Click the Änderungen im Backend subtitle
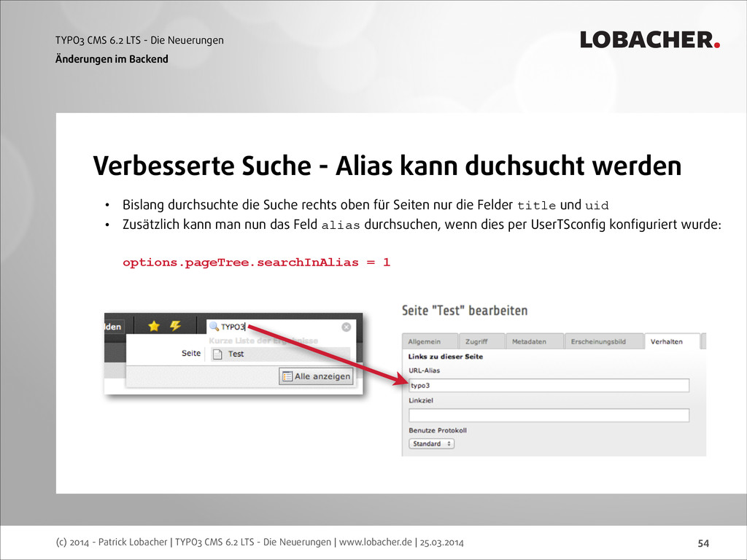The height and width of the screenshot is (560, 747). click(112, 59)
